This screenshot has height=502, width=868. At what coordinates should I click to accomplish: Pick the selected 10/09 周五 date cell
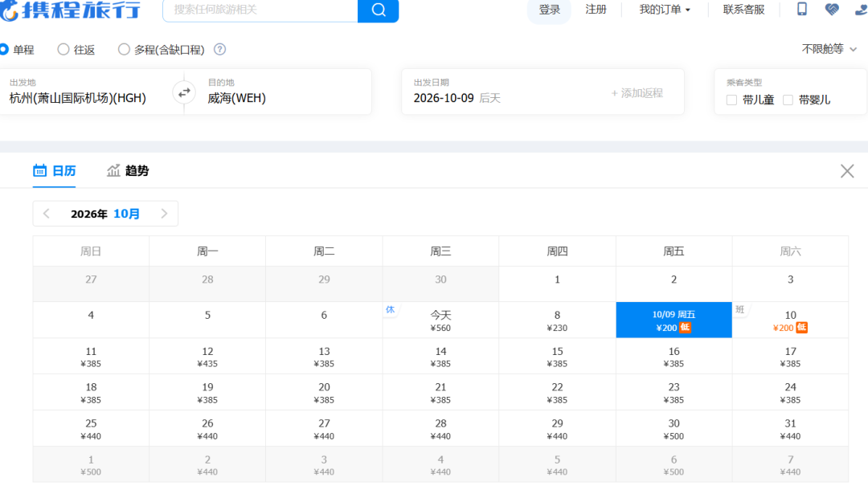pos(674,320)
